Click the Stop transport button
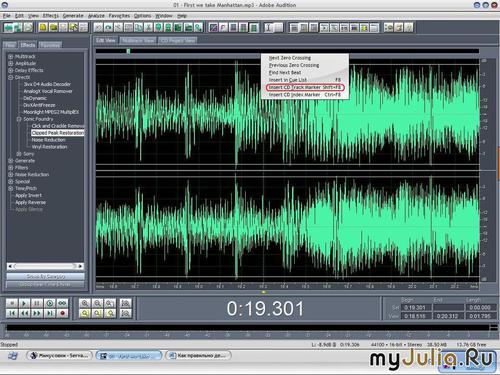500x375 pixels. tap(11, 303)
